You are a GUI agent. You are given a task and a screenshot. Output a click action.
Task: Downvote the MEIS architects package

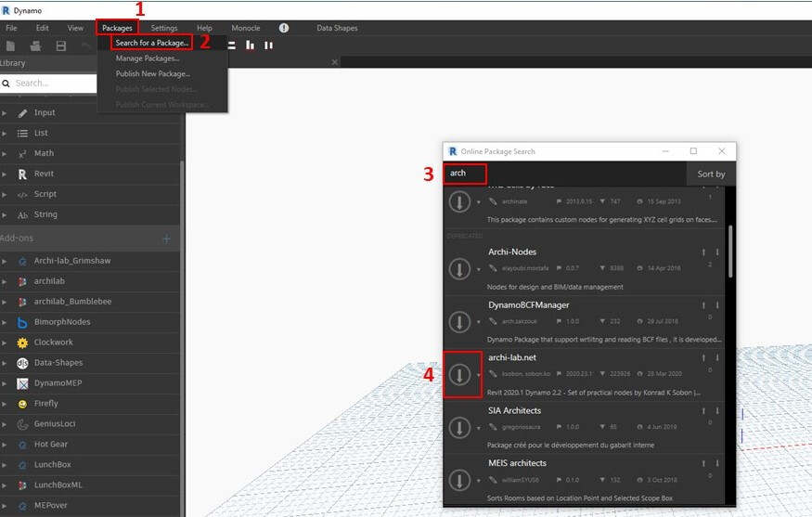click(x=717, y=463)
